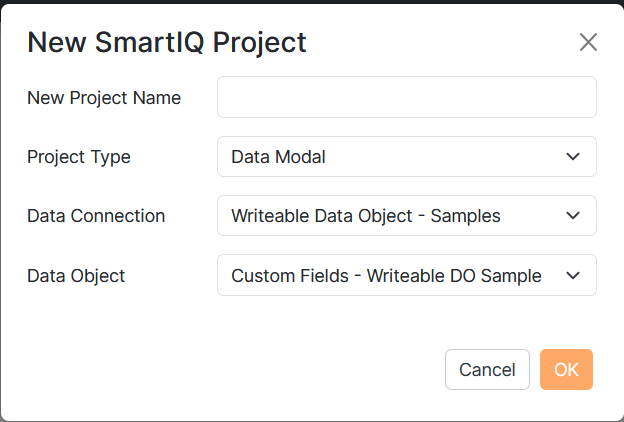Click the New Project Name text field
Viewport: 624px width, 422px height.
(406, 98)
